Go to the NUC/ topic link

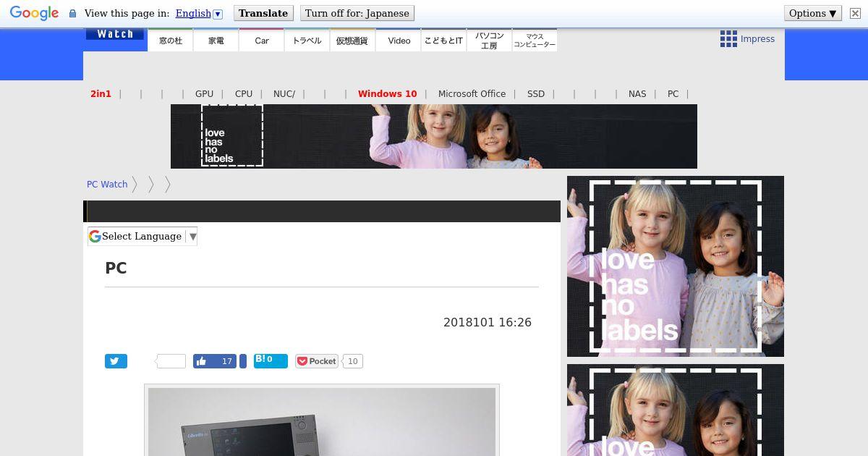pyautogui.click(x=284, y=94)
